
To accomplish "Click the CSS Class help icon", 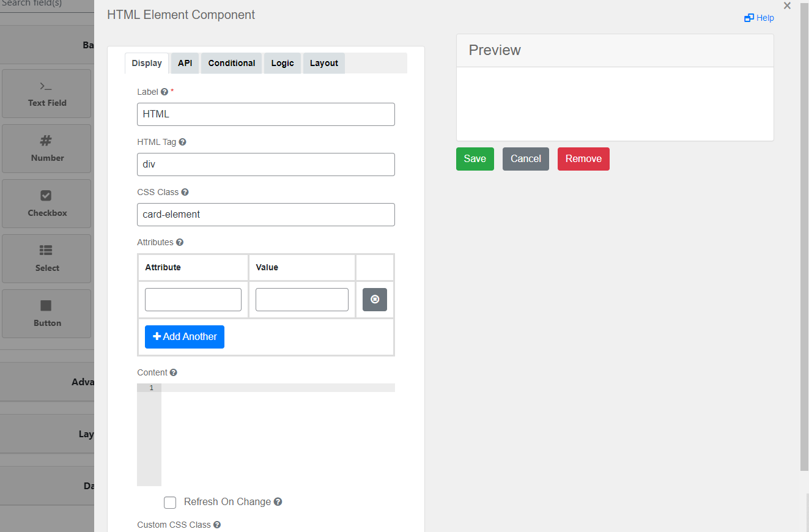I will coord(185,192).
